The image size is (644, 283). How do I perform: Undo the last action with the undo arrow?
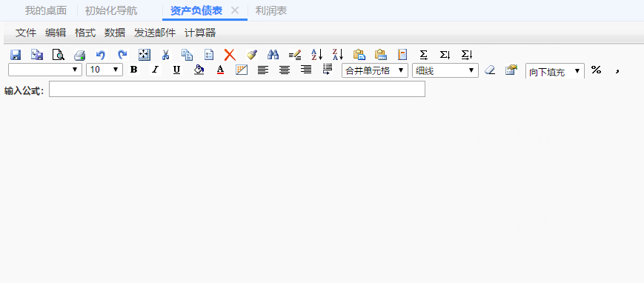[101, 55]
